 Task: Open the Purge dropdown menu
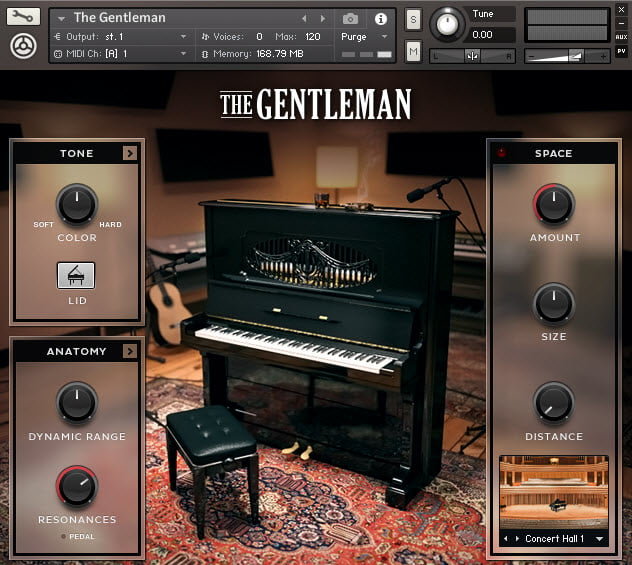point(364,37)
